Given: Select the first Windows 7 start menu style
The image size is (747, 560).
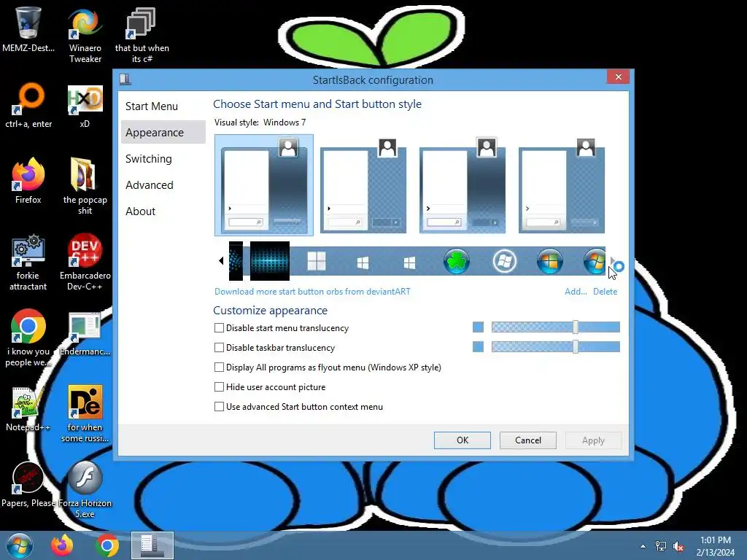Looking at the screenshot, I should (264, 185).
